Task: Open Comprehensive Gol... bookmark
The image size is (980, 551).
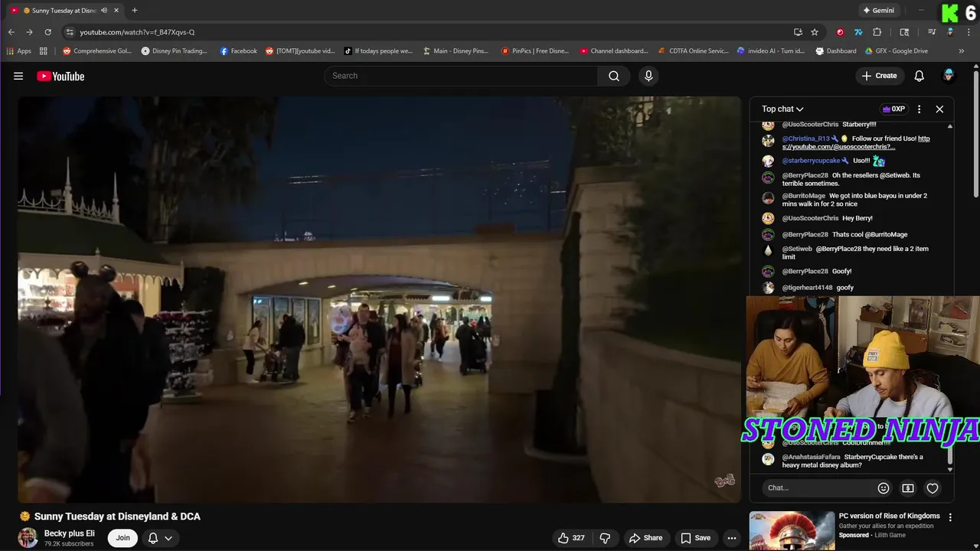Action: [97, 51]
